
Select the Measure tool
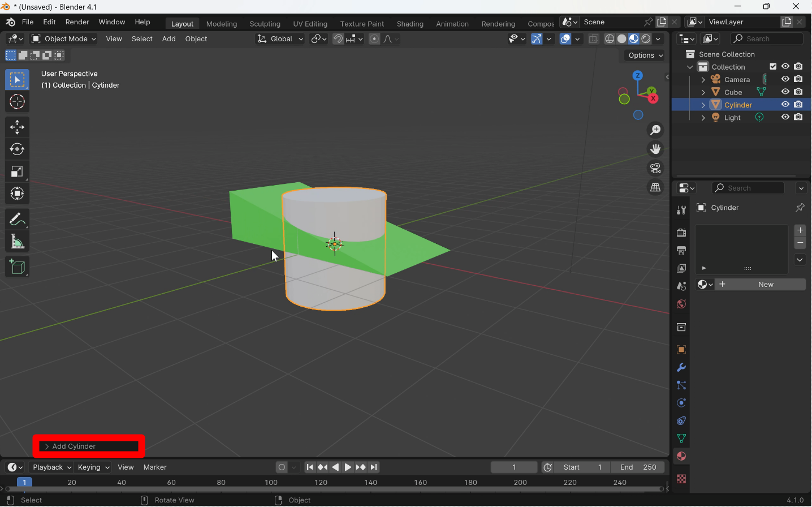tap(17, 242)
